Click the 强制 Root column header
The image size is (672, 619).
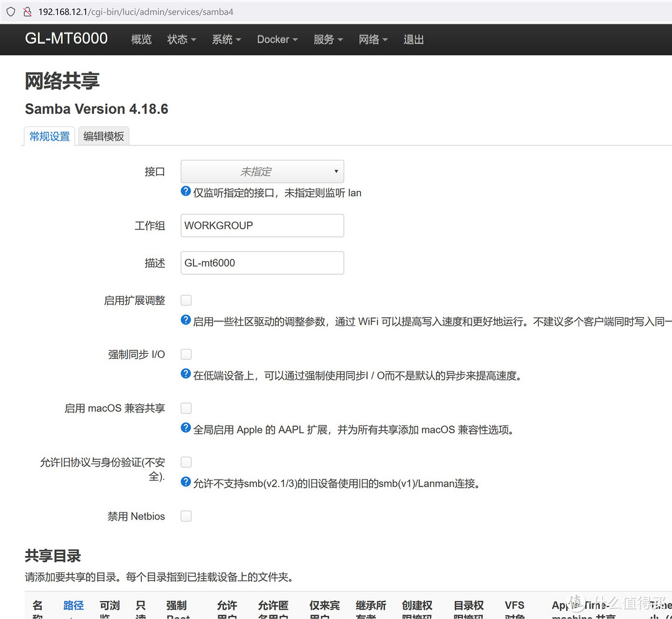pyautogui.click(x=178, y=609)
